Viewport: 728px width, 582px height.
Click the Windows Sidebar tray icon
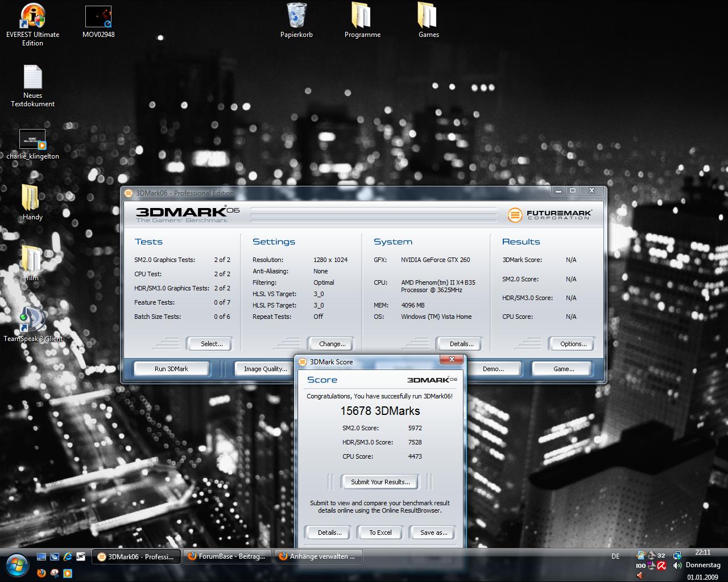click(x=641, y=555)
